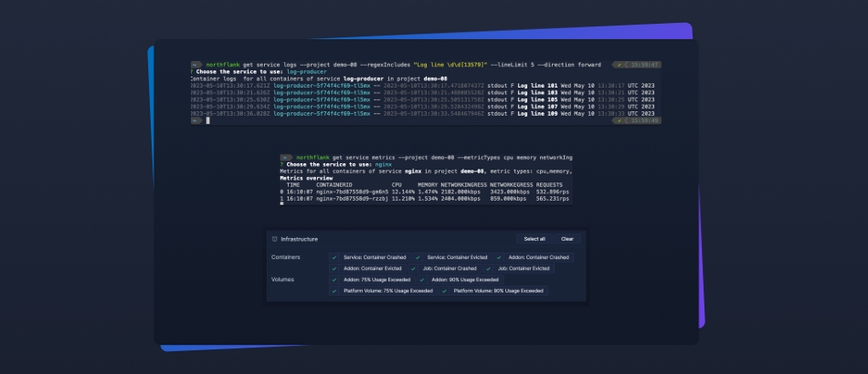Viewport: 868px width, 374px height.
Task: Click container nginx-7bd87558d9-gm6n5
Action: point(353,192)
